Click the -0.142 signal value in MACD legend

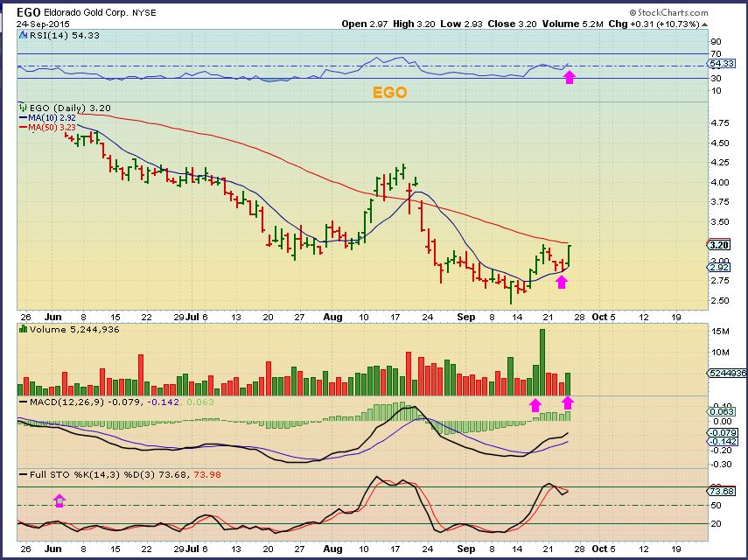click(163, 402)
